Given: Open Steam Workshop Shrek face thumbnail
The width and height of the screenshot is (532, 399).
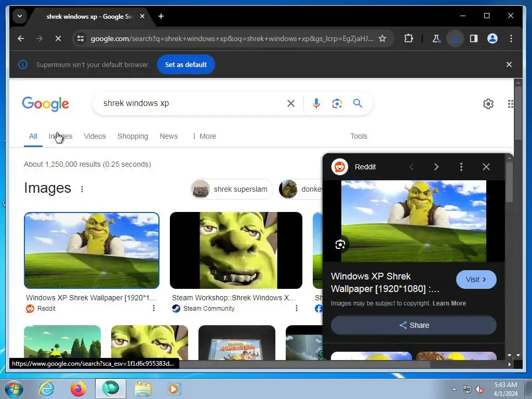Looking at the screenshot, I should [236, 250].
